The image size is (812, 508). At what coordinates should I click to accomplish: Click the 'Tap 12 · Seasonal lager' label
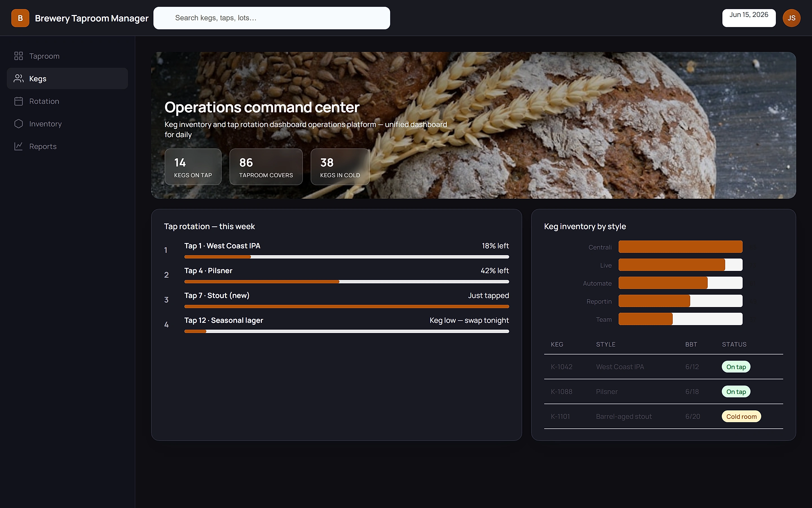tap(224, 320)
